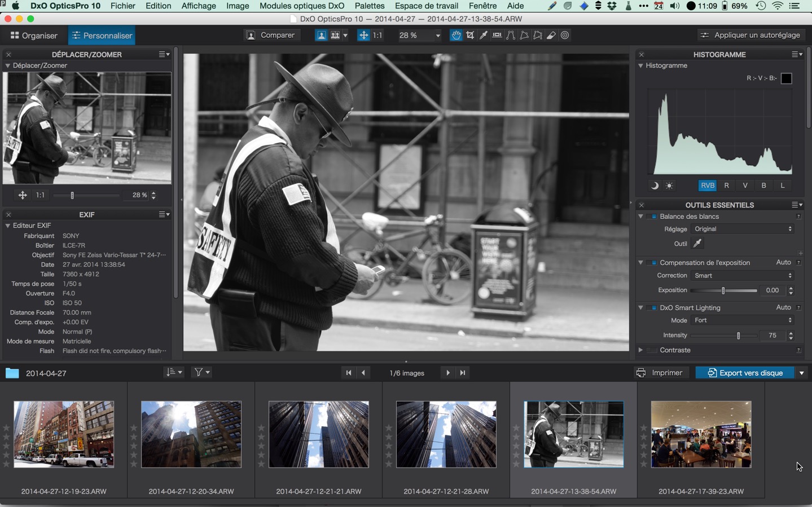812x507 pixels.
Task: Enable the Contraste correction switch
Action: (x=653, y=350)
